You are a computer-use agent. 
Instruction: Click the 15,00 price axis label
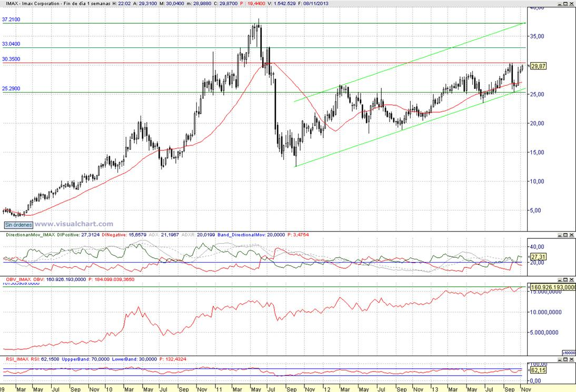(537, 152)
